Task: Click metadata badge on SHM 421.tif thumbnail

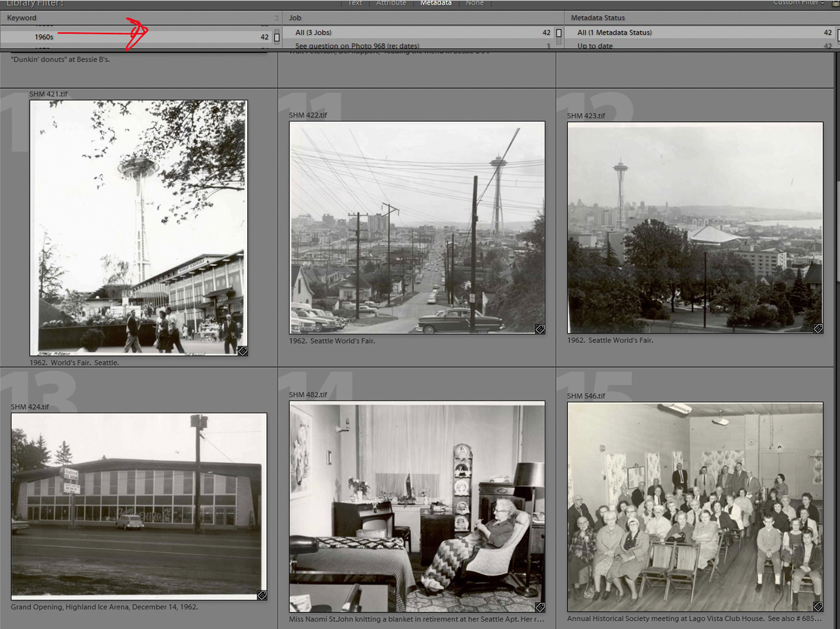Action: click(x=242, y=351)
